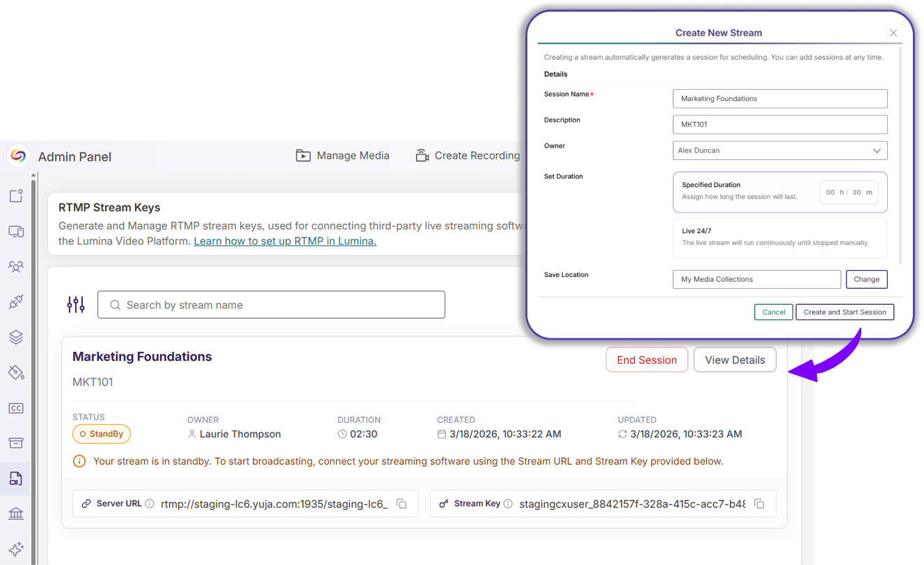This screenshot has width=924, height=565.
Task: Click the 'Learn how to set up RTMP' link
Action: pyautogui.click(x=285, y=241)
